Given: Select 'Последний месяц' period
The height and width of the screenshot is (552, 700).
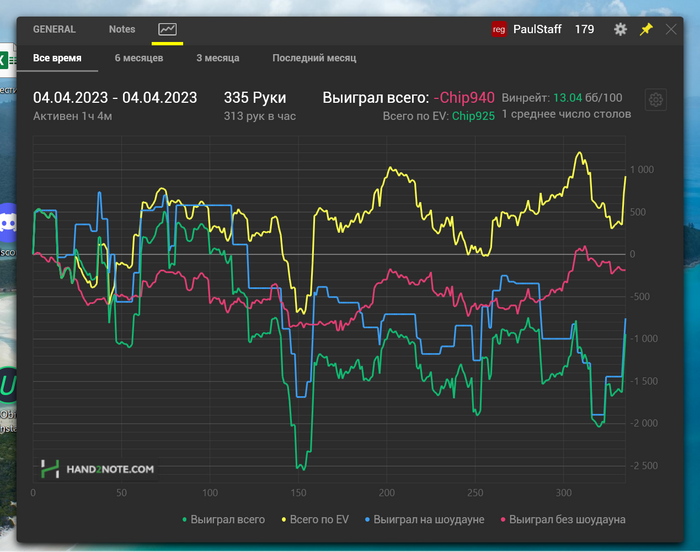Looking at the screenshot, I should pos(314,58).
